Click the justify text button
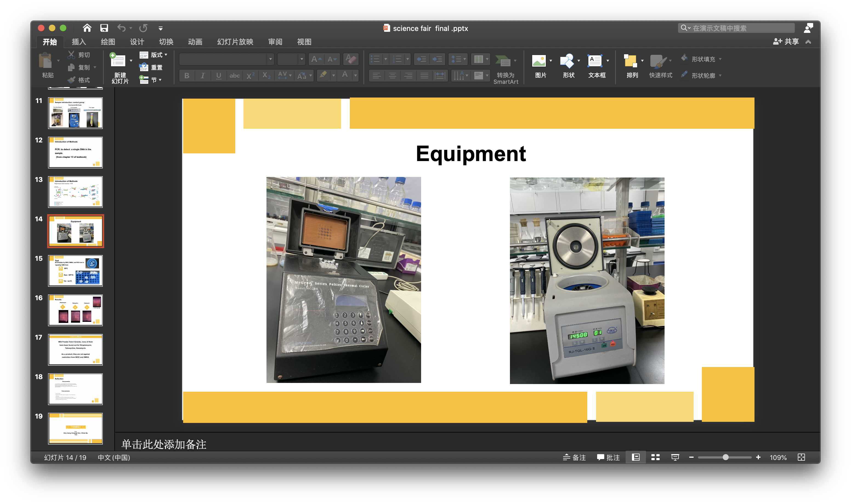 click(x=424, y=75)
